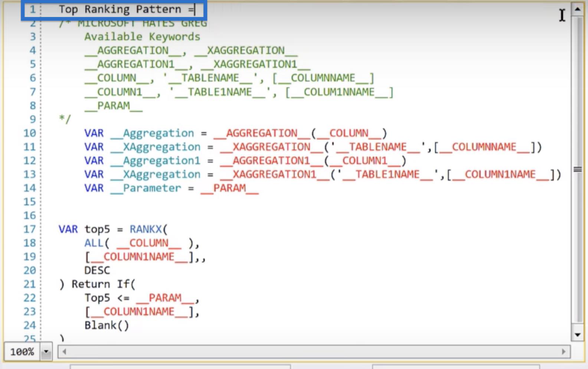Click the vertical scrollbar thumb

coord(577,169)
